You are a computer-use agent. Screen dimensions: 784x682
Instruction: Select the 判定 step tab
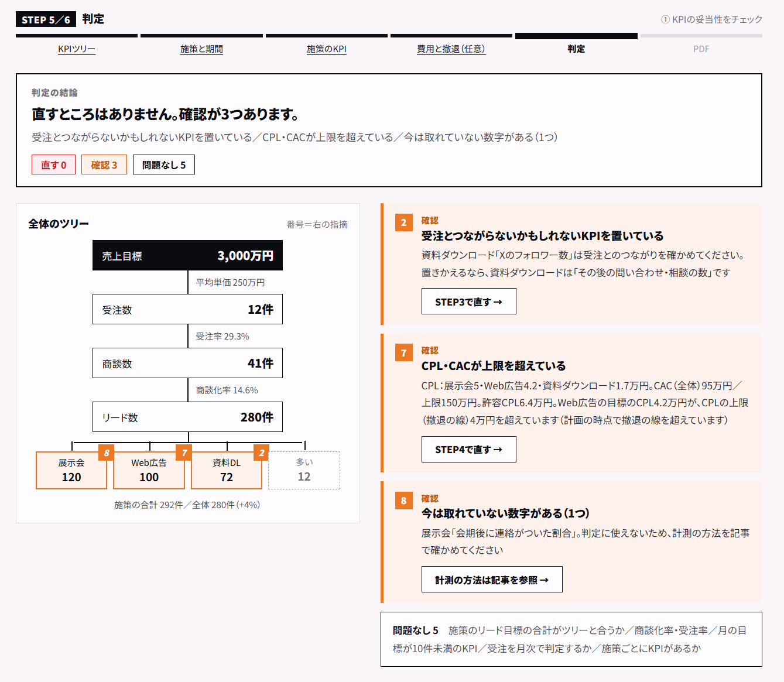click(x=576, y=49)
